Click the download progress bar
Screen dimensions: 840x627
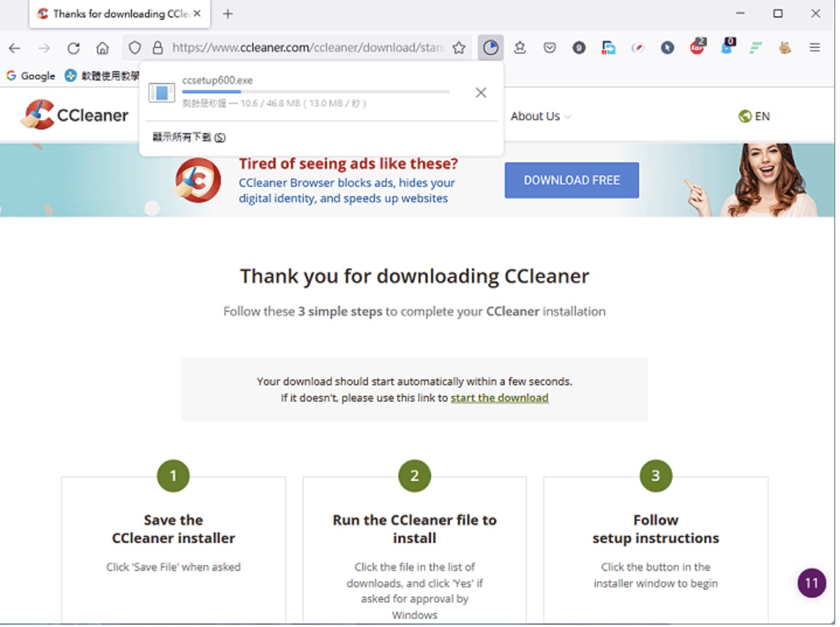click(315, 92)
